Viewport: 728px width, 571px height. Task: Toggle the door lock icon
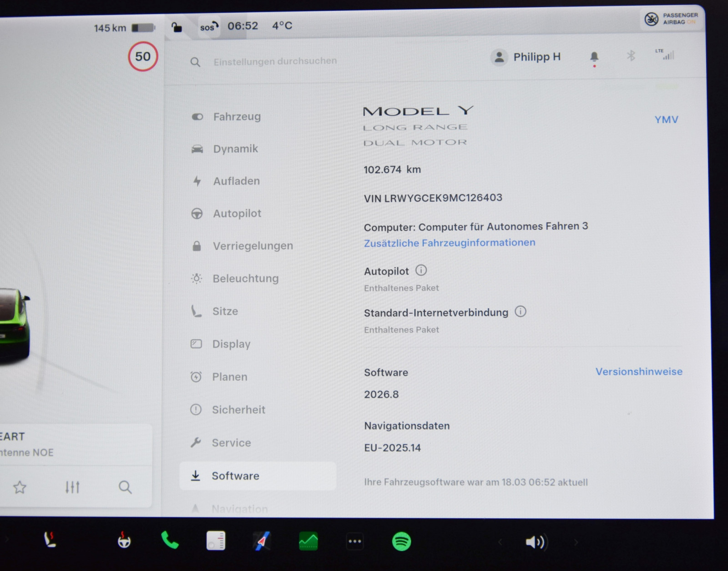pyautogui.click(x=177, y=27)
